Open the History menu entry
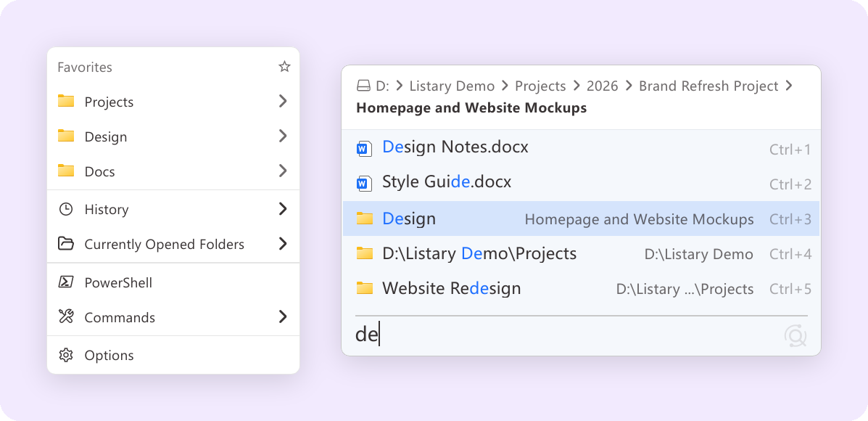The width and height of the screenshot is (868, 421). coord(173,209)
